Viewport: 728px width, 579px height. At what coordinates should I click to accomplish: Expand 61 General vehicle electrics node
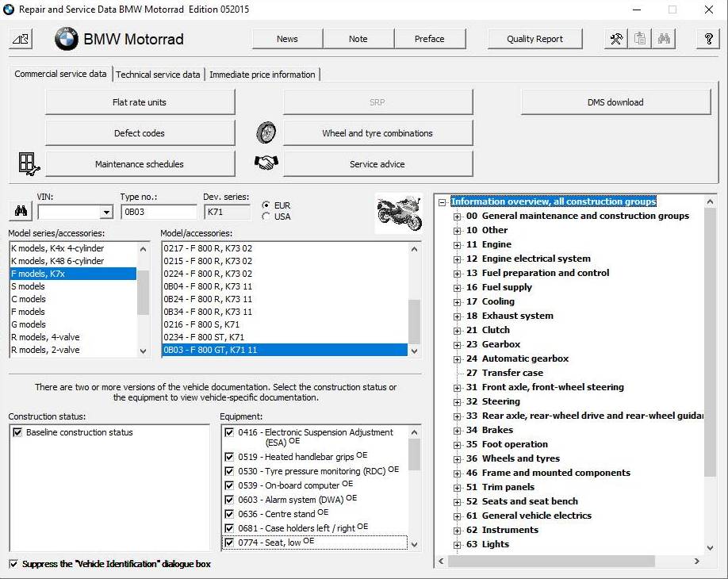coord(458,516)
